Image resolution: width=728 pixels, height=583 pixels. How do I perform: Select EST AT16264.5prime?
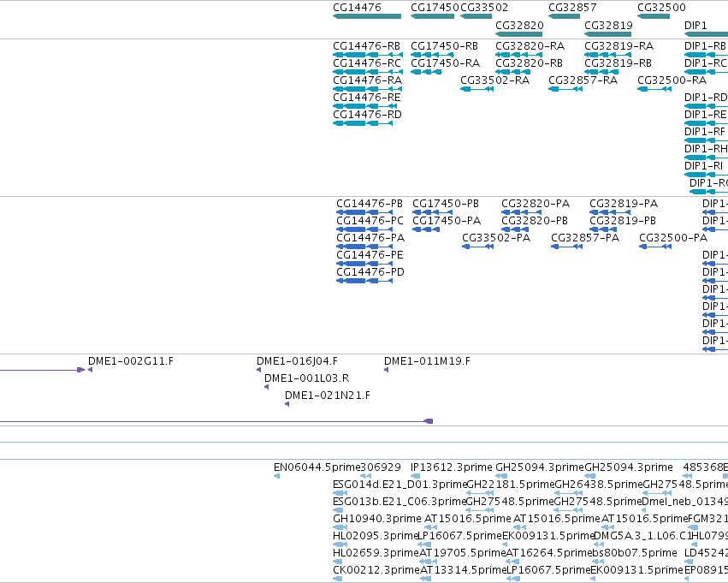(512, 562)
